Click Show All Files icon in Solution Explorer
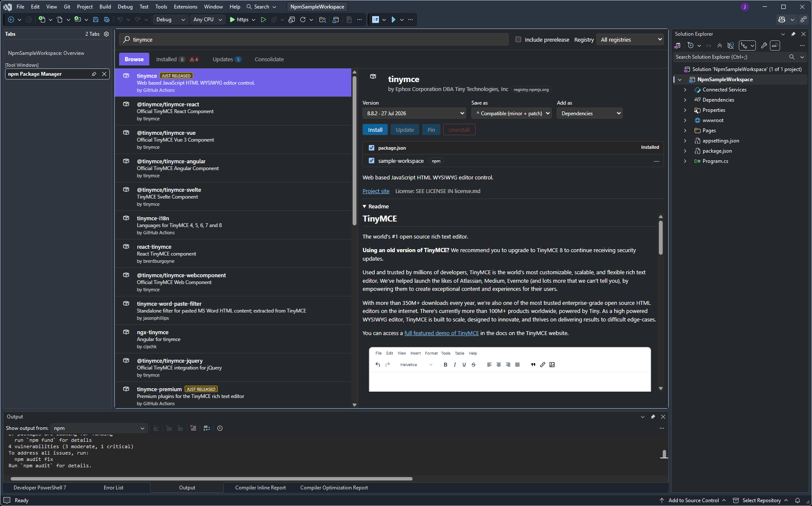 click(731, 45)
